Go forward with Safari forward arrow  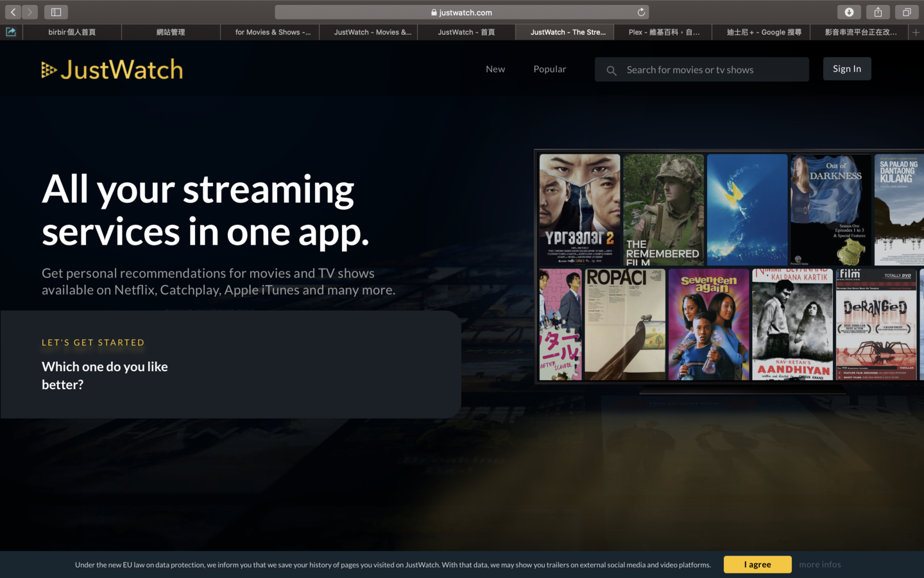pos(30,12)
